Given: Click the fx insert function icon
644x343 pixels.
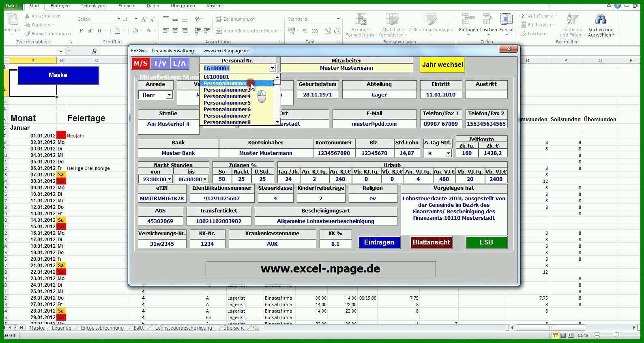Looking at the screenshot, I should point(94,51).
